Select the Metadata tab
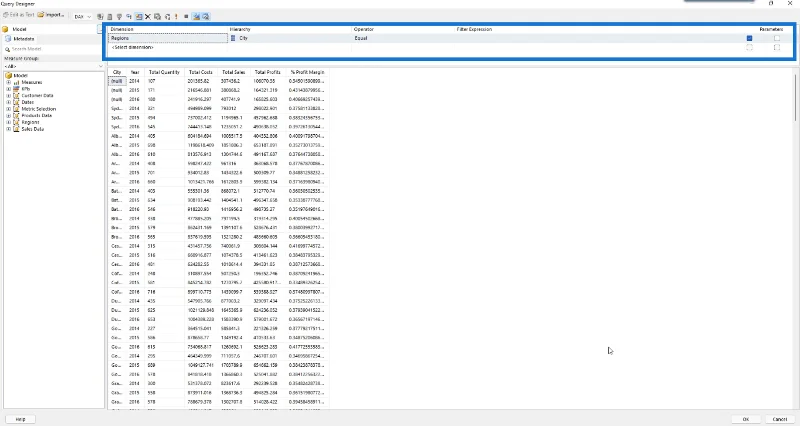 coord(20,39)
